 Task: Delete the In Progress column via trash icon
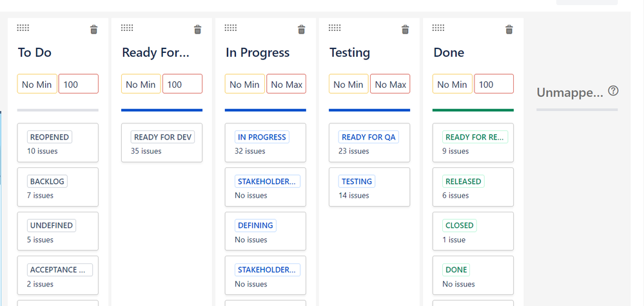point(302,30)
